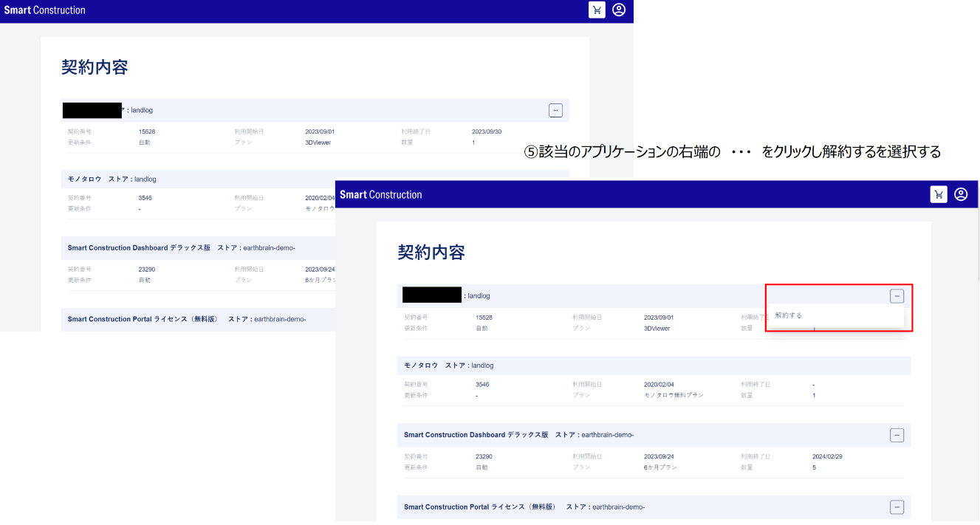
Task: Open the ... menu on the back window's first contract
Action: coord(555,110)
